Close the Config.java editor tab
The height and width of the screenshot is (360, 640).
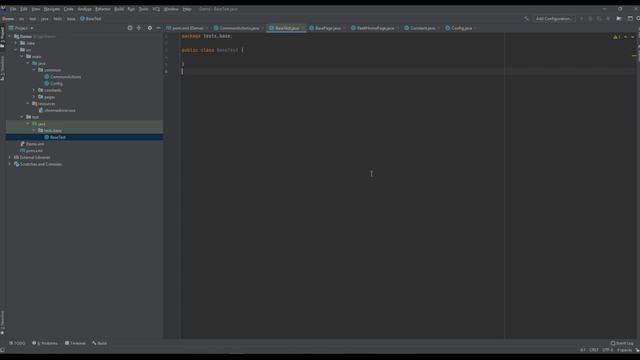[476, 28]
